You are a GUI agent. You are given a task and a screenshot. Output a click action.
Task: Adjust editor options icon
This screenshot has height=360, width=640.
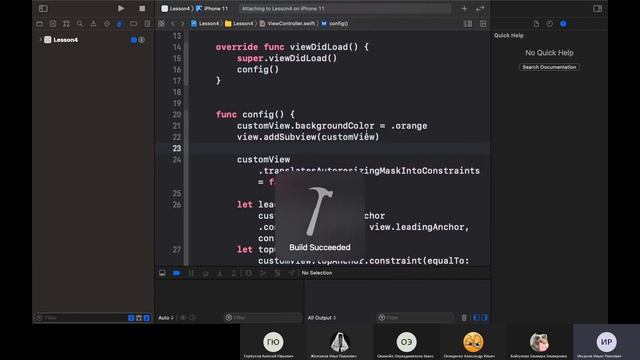click(468, 24)
